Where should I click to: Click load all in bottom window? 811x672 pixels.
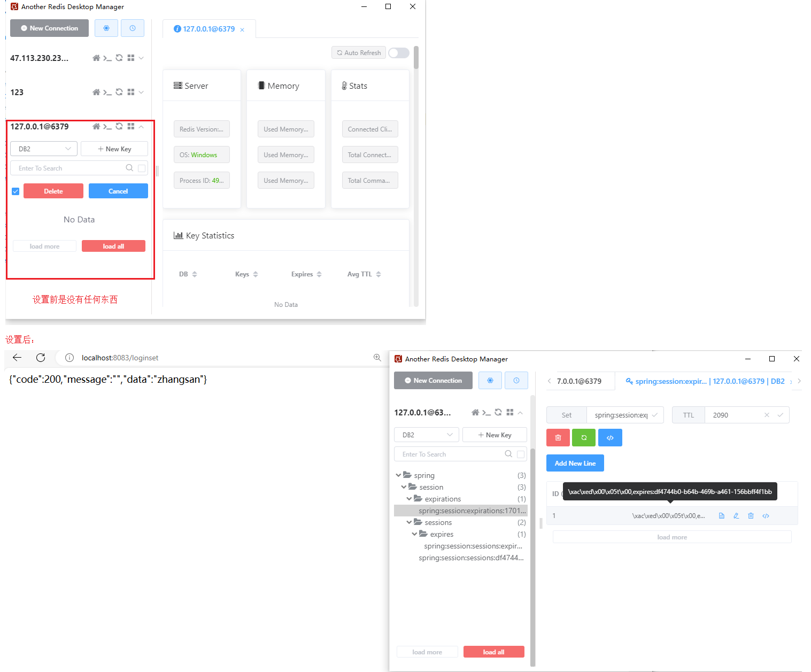[493, 652]
